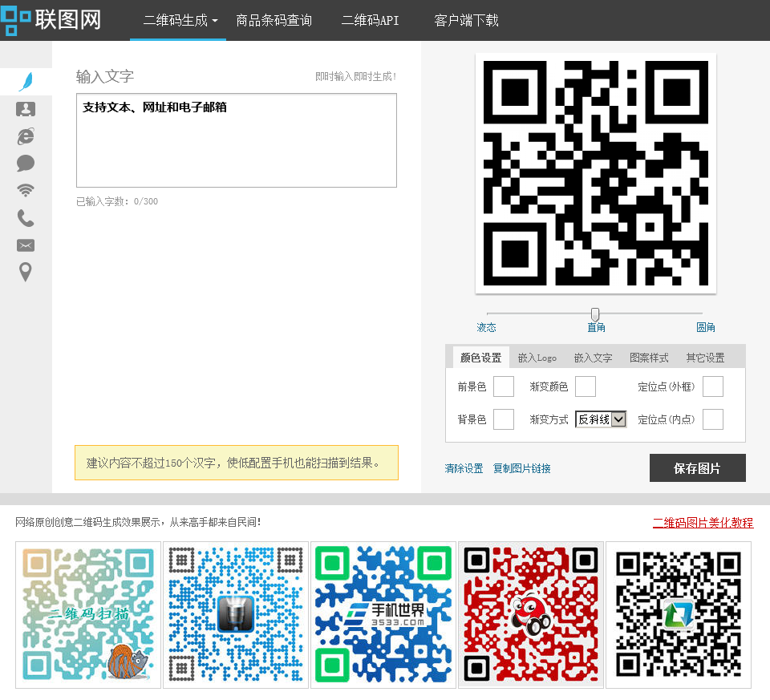The width and height of the screenshot is (770, 700).
Task: Select the phone number icon in sidebar
Action: click(x=26, y=218)
